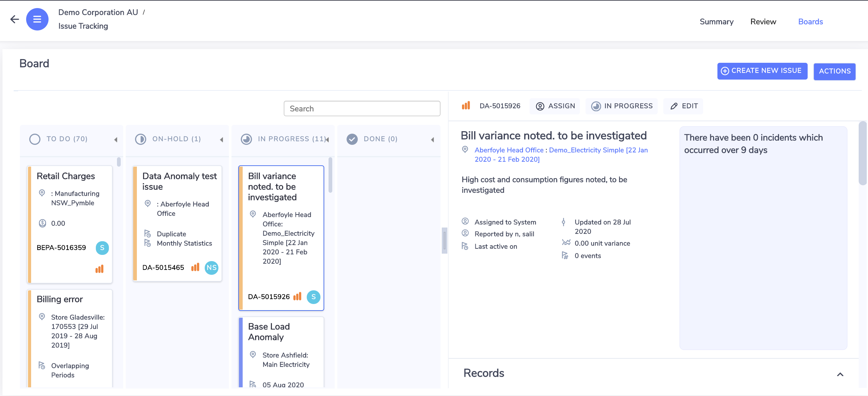Click location pin on Retail Charges card
This screenshot has width=868, height=396.
pyautogui.click(x=42, y=193)
